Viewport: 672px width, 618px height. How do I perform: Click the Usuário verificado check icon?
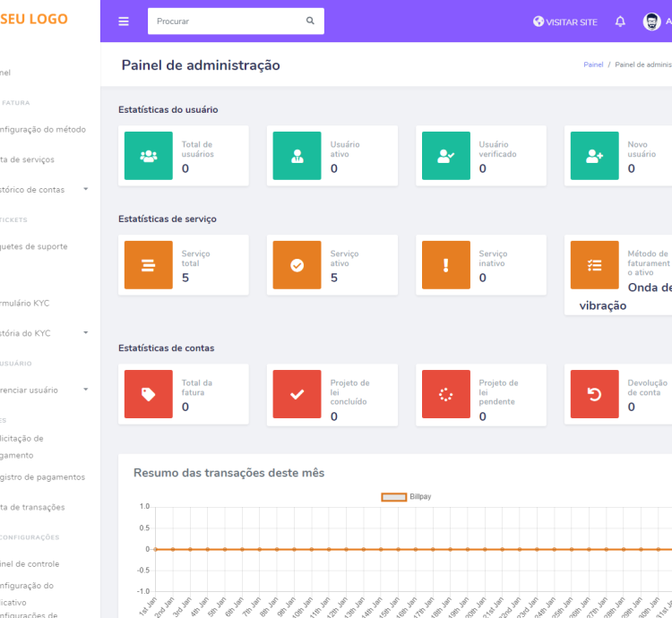[x=445, y=156]
